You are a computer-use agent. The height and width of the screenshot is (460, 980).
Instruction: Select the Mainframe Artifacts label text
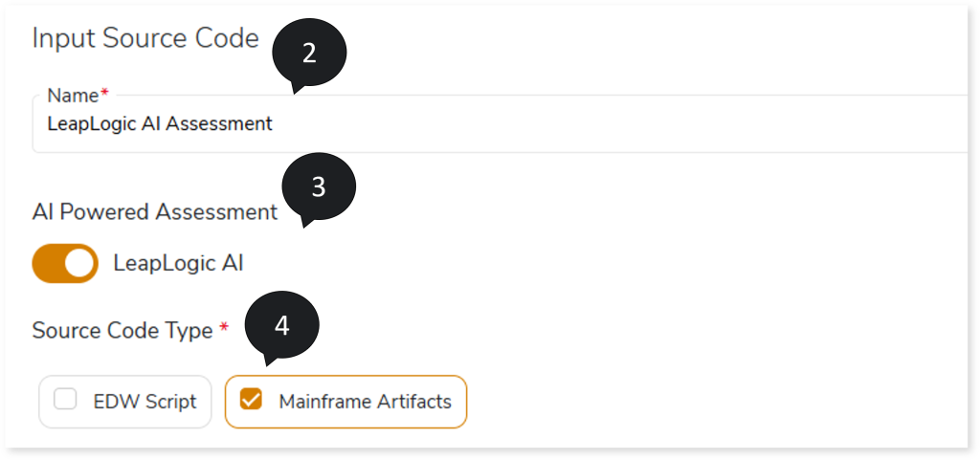(365, 402)
